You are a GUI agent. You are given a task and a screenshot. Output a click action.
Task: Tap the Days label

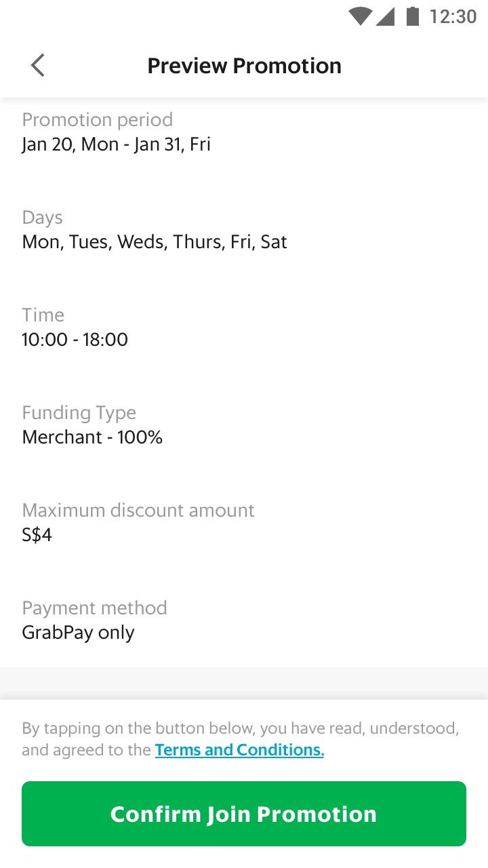[x=42, y=218]
